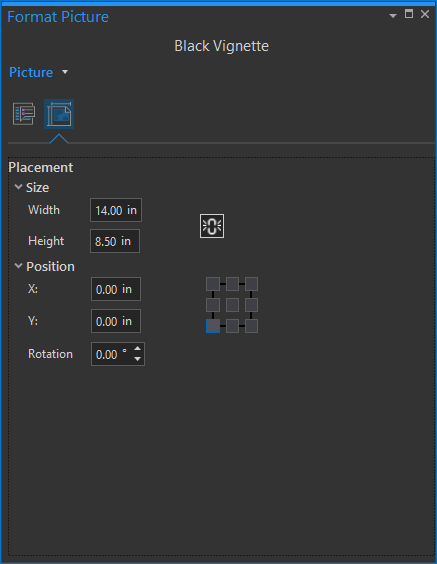Viewport: 437px width, 564px height.
Task: Set anchor point to middle-left
Action: point(213,305)
